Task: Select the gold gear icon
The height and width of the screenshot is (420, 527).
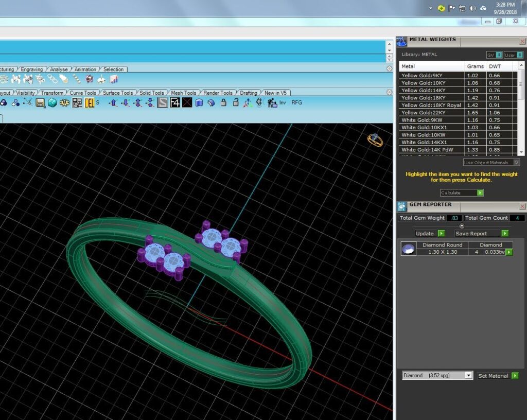Action: (64, 103)
